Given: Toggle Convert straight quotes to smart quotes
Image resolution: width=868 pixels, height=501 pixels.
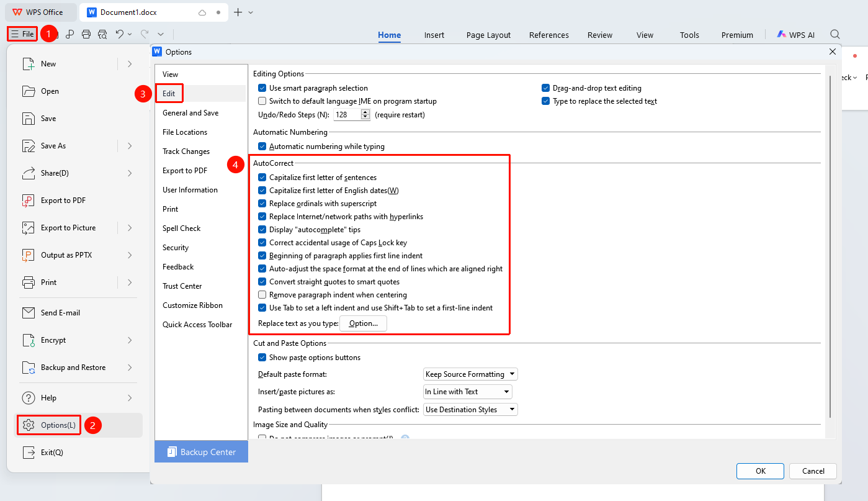Looking at the screenshot, I should pos(262,282).
